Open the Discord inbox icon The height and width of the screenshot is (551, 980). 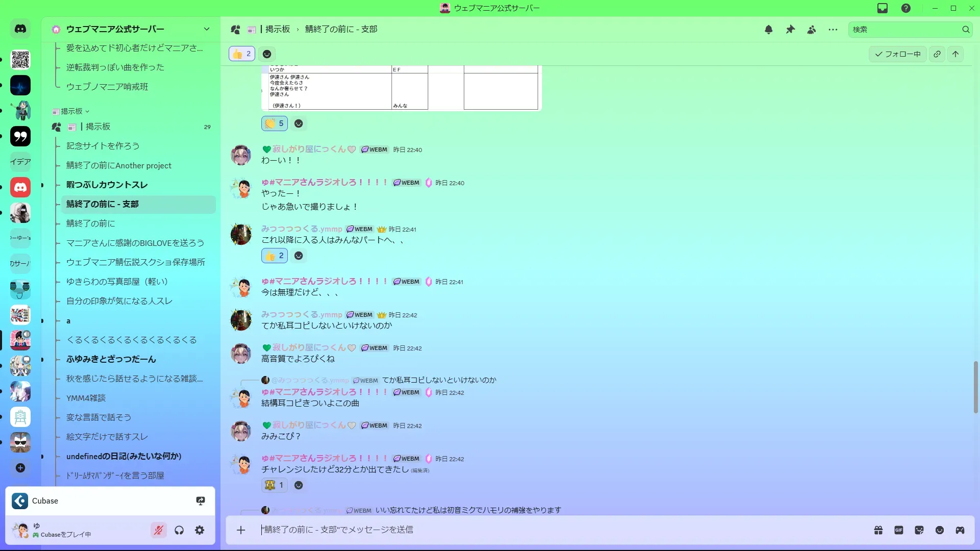(x=883, y=8)
